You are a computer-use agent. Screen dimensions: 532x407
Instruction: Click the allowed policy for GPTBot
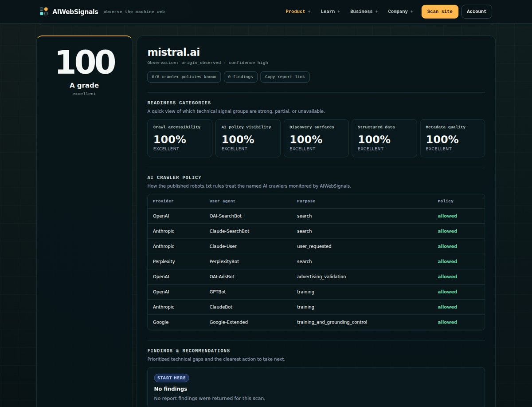pos(447,292)
